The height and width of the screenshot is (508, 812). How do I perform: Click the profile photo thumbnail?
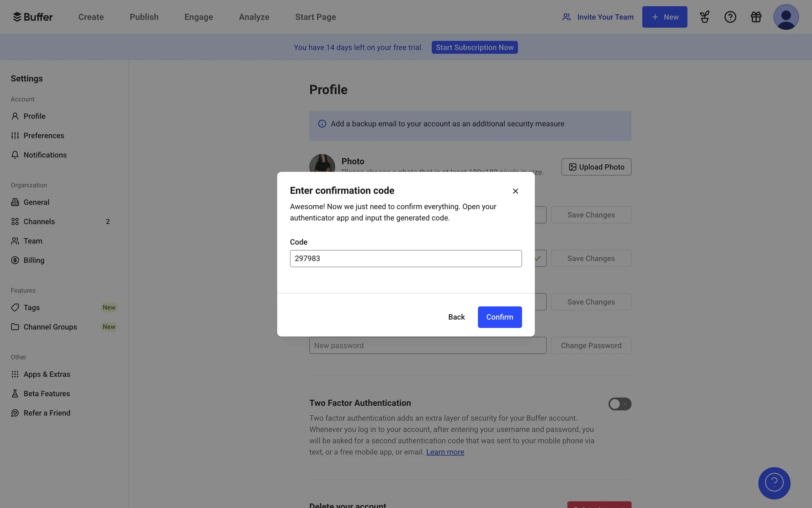click(x=322, y=164)
